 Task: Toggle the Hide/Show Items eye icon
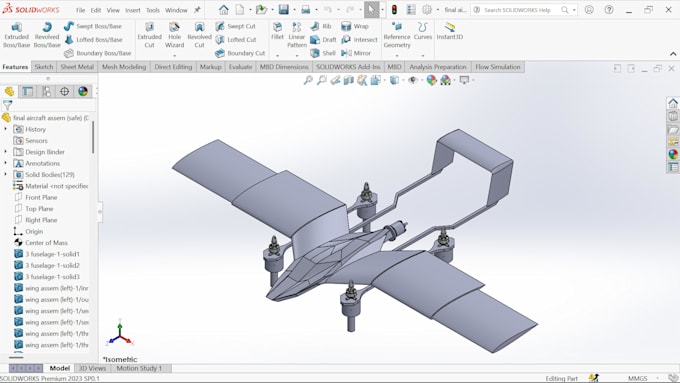(412, 80)
